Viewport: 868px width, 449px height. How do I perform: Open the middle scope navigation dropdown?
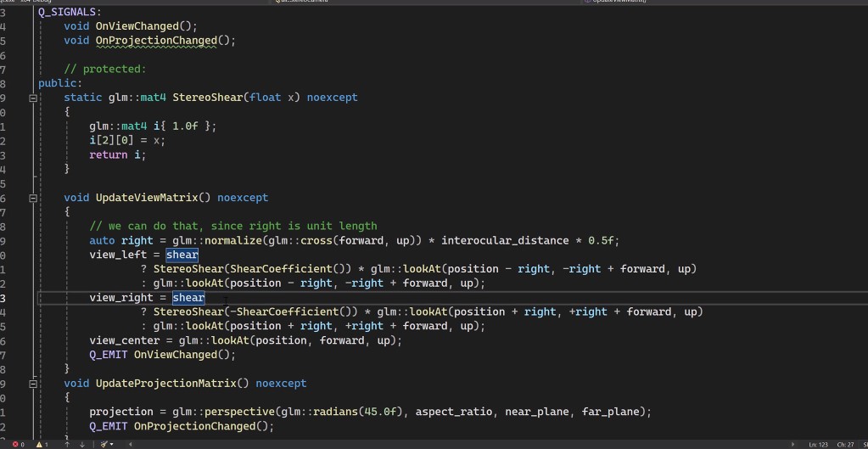[x=424, y=2]
